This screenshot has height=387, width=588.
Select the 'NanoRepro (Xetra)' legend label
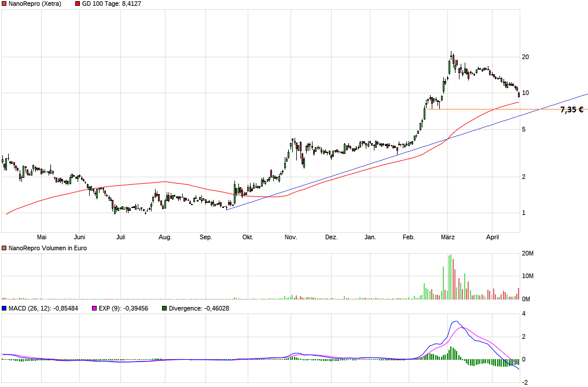[35, 3]
